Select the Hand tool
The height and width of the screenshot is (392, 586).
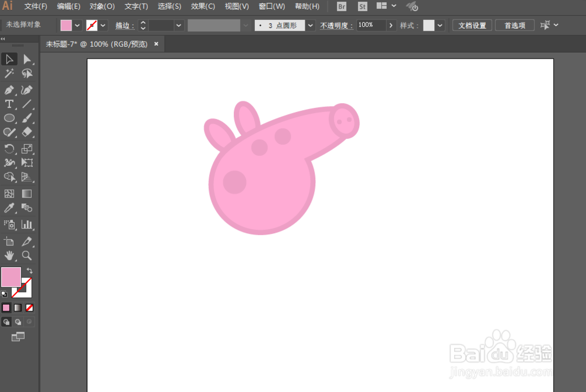[x=9, y=255]
